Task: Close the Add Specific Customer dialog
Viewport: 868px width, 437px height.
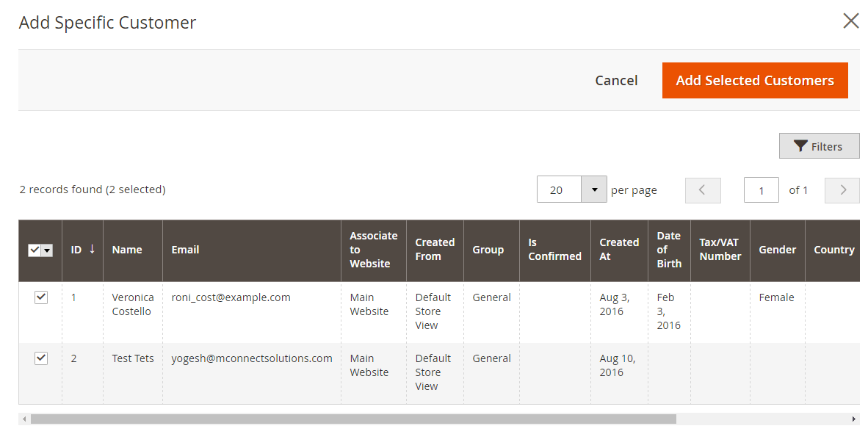Action: coord(850,21)
